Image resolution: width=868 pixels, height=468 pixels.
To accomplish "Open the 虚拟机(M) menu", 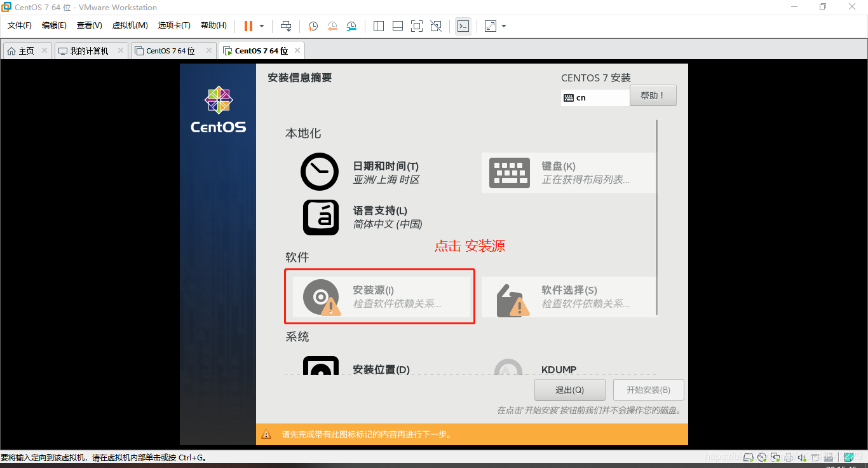I will click(x=130, y=25).
